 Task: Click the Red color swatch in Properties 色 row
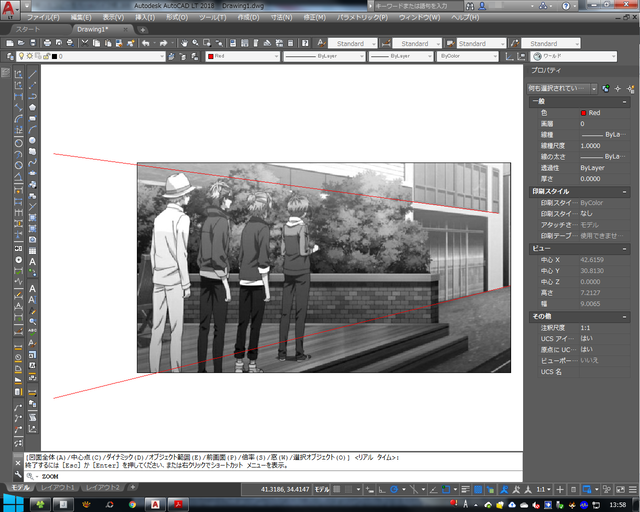coord(584,113)
